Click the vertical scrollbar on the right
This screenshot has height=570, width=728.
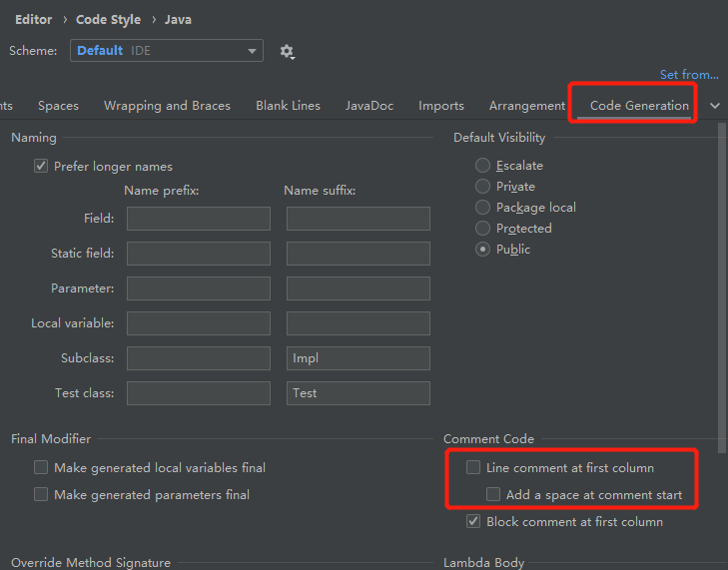tap(722, 280)
